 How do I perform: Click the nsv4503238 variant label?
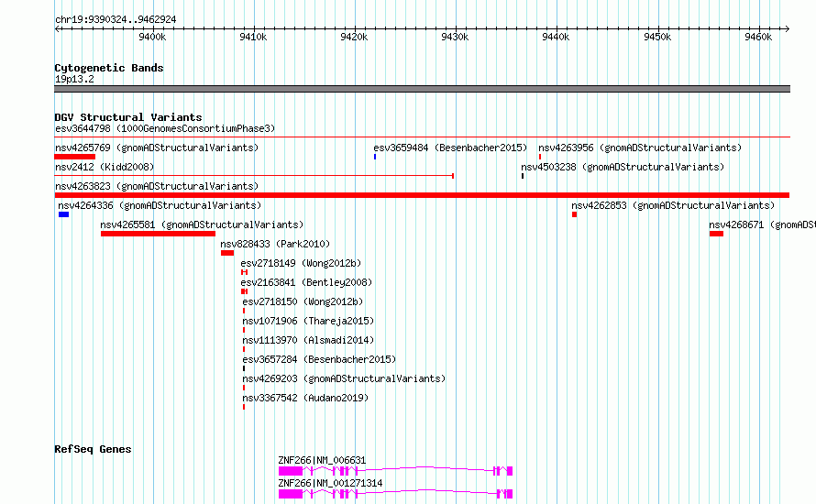click(623, 167)
